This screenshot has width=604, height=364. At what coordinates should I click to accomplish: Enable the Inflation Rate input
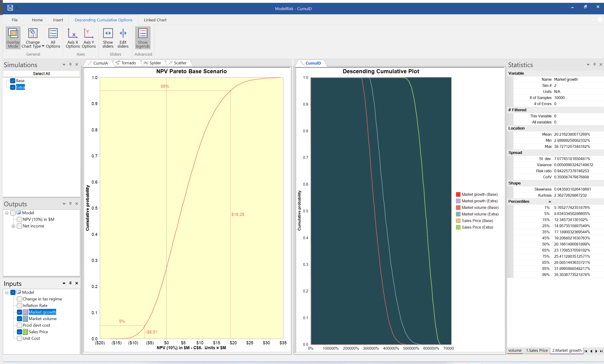click(19, 306)
